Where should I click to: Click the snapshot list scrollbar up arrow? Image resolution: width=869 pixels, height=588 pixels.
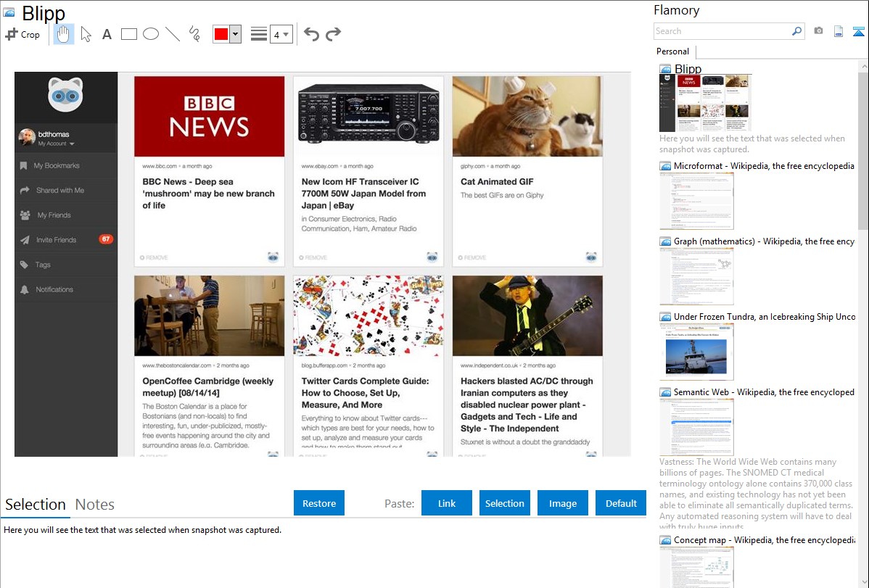(x=863, y=66)
